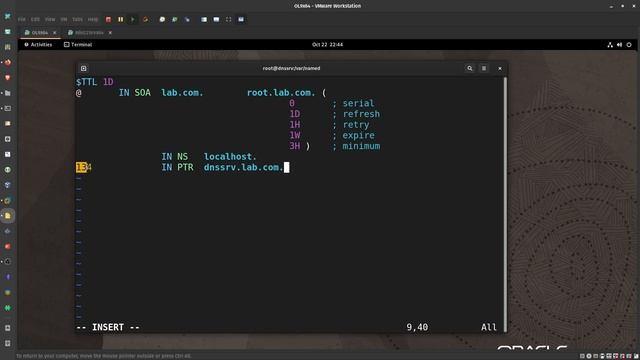Open the Help menu
The width and height of the screenshot is (640, 360).
coord(93,19)
